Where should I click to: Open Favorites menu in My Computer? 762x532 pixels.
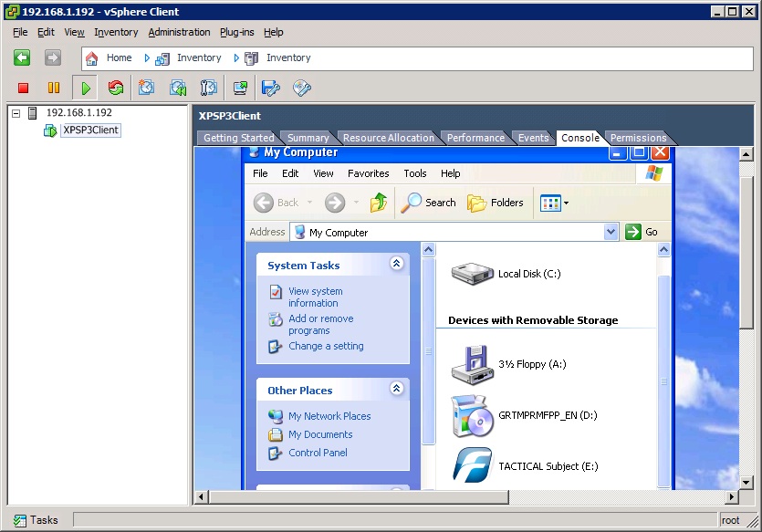point(369,173)
